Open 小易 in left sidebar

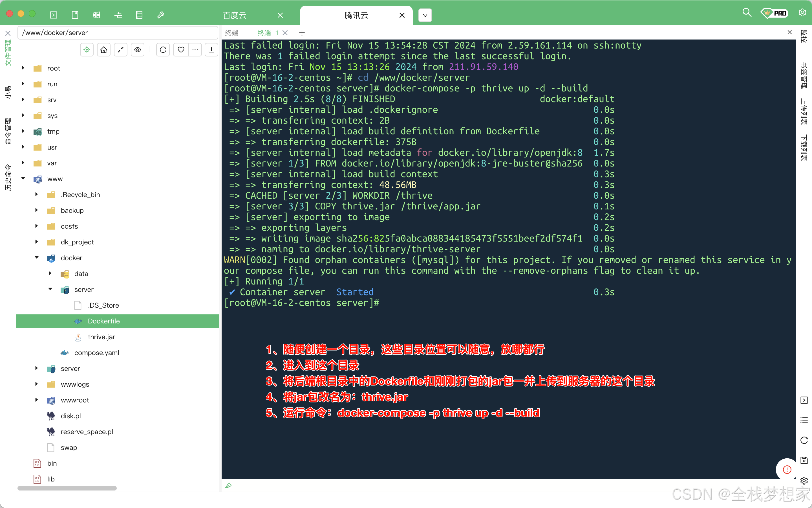(8, 92)
